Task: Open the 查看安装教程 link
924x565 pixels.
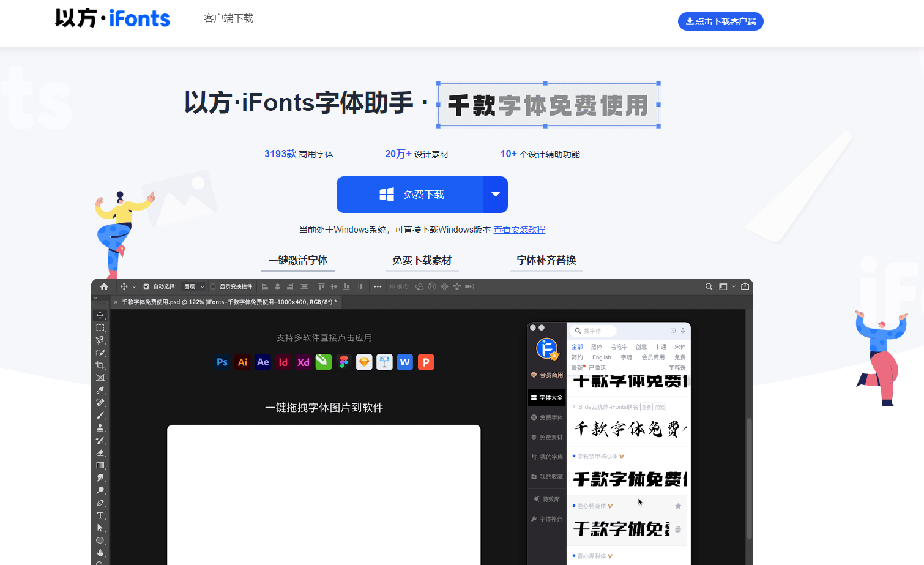Action: (519, 230)
